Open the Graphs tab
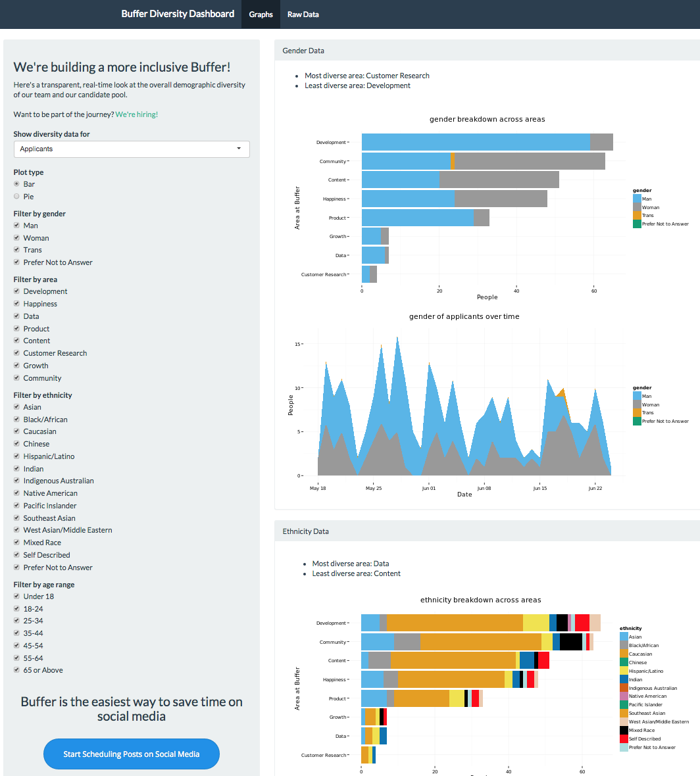Image resolution: width=700 pixels, height=776 pixels. click(x=261, y=14)
